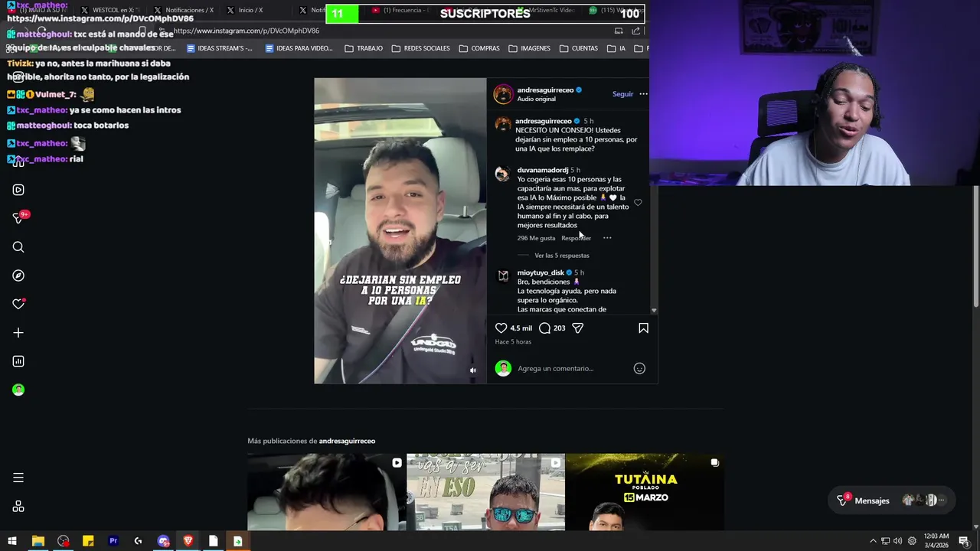Open the 'EN ESO' reel thumbnail

(x=485, y=492)
